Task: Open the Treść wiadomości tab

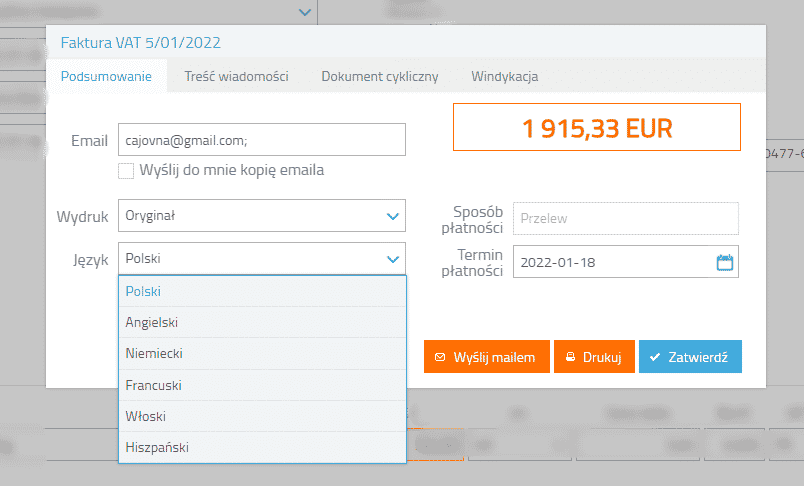Action: (x=236, y=76)
